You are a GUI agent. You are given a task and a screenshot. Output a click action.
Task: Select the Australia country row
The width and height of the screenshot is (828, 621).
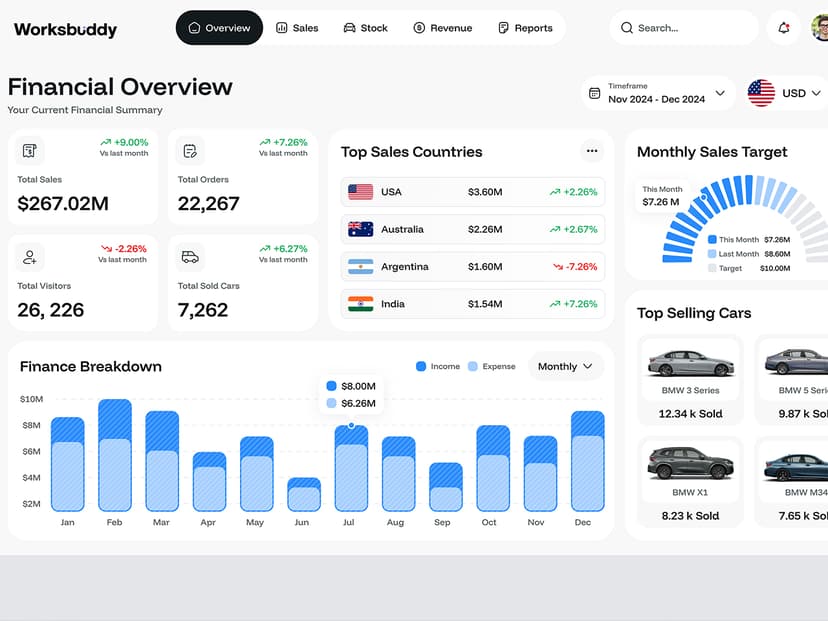[473, 229]
